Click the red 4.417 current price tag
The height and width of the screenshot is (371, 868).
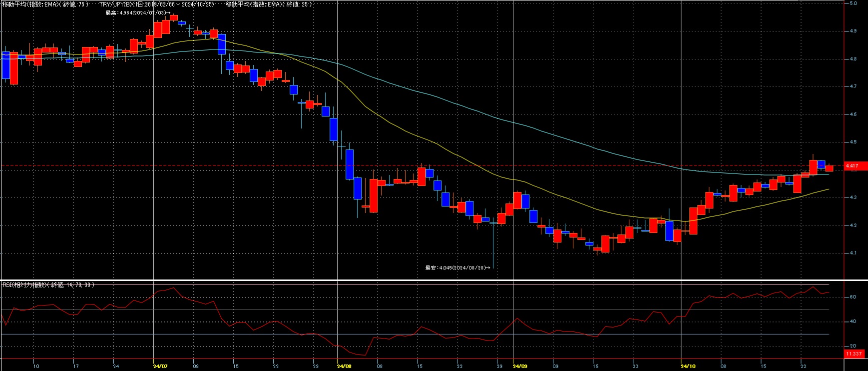(856, 165)
